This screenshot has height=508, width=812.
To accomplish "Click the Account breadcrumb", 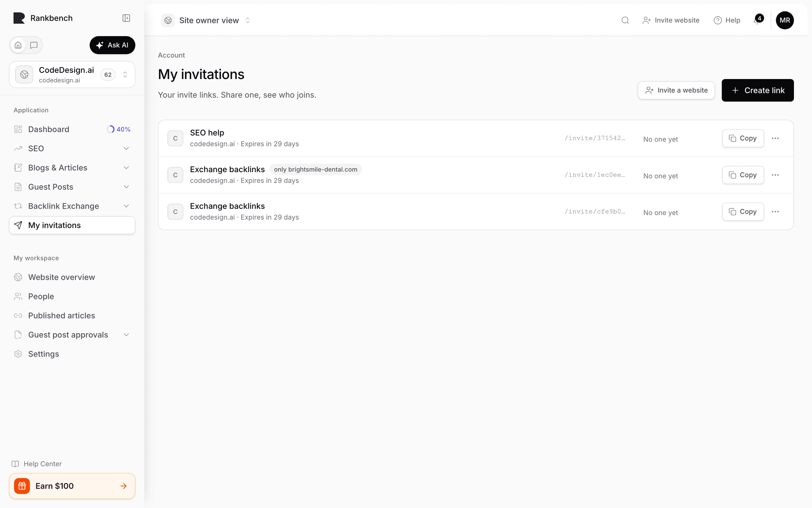I will coord(171,55).
